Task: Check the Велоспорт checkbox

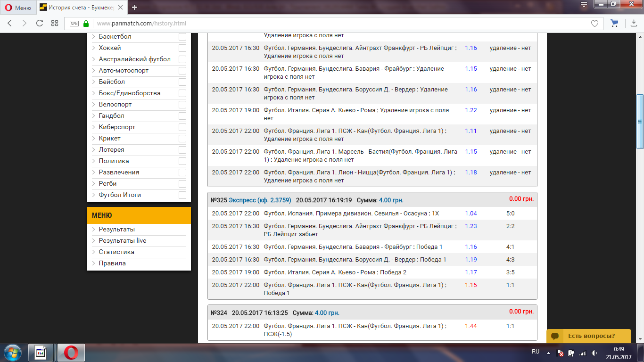Action: [x=182, y=105]
